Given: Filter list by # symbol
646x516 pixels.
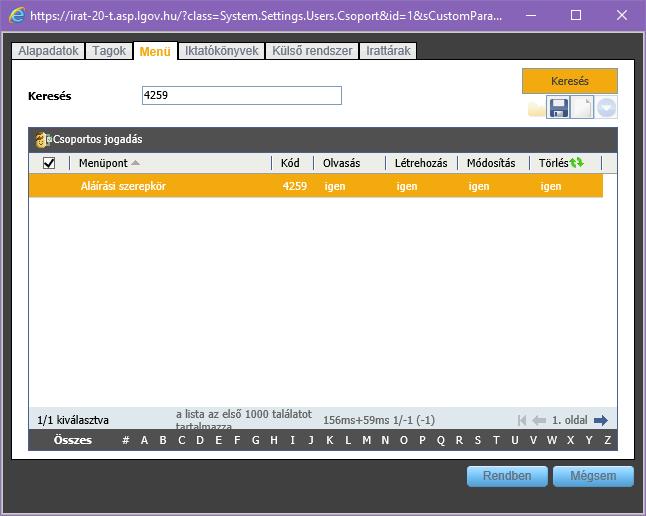Looking at the screenshot, I should pyautogui.click(x=126, y=440).
